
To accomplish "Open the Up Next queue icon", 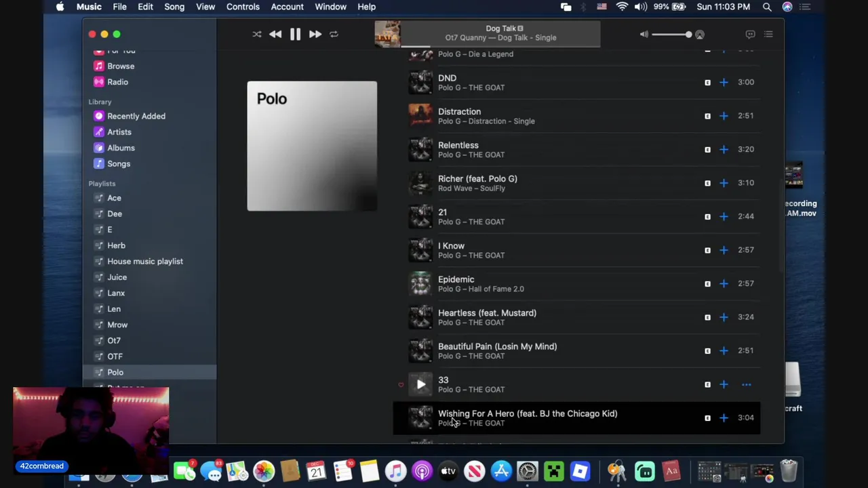I will click(x=768, y=34).
